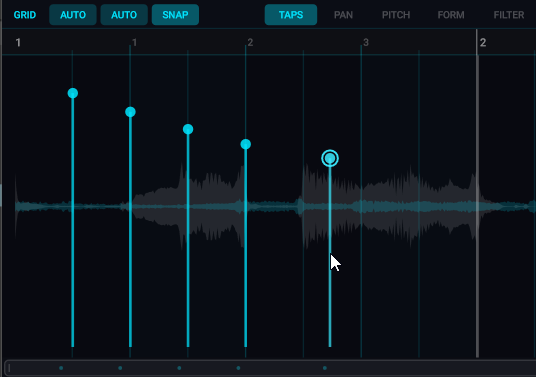536x377 pixels.
Task: Select the third tap handle
Action: pos(188,129)
